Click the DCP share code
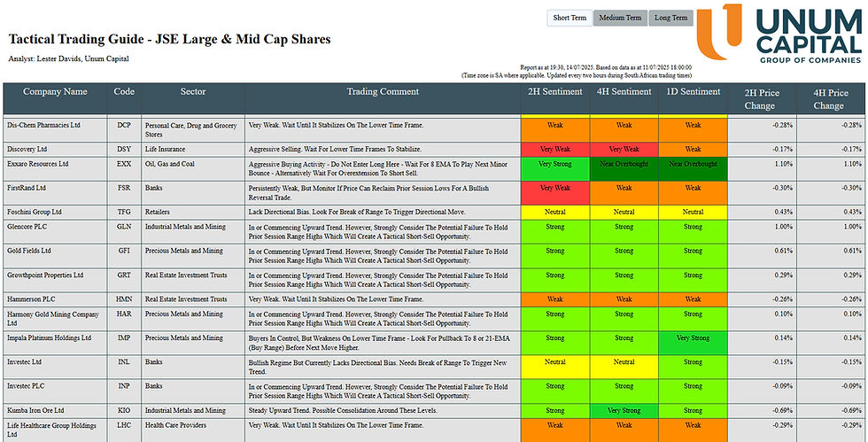868x442 pixels. (x=124, y=125)
